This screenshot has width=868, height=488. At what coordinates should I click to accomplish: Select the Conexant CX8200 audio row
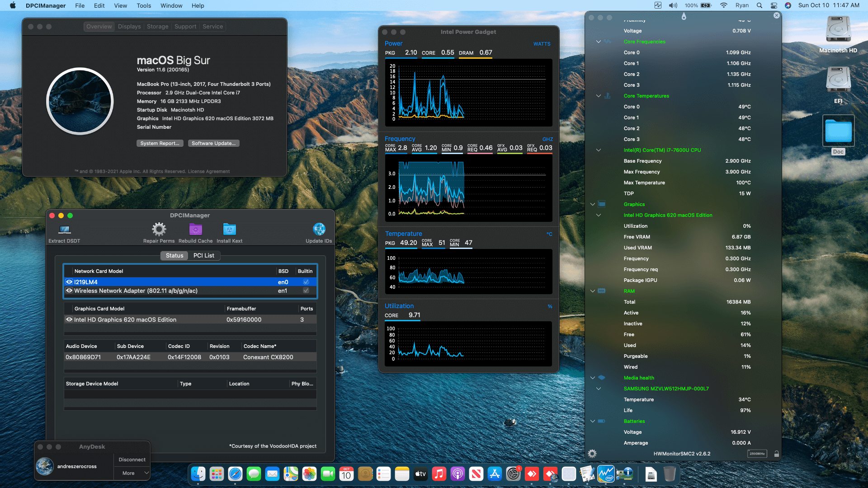pos(190,357)
